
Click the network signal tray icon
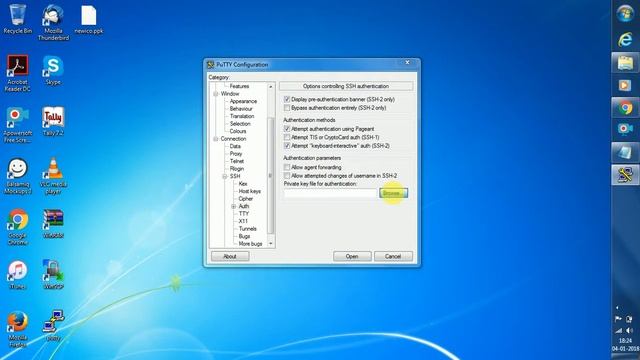tap(619, 331)
